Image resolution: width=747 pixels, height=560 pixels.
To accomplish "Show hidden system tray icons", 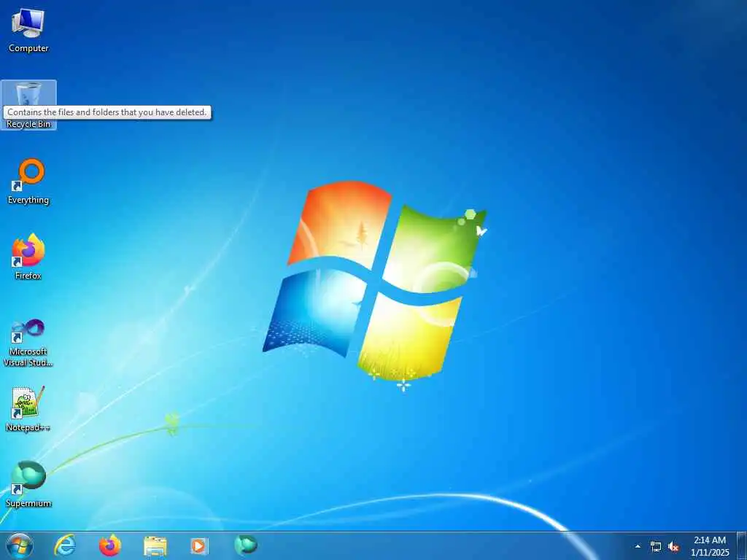I will click(638, 546).
